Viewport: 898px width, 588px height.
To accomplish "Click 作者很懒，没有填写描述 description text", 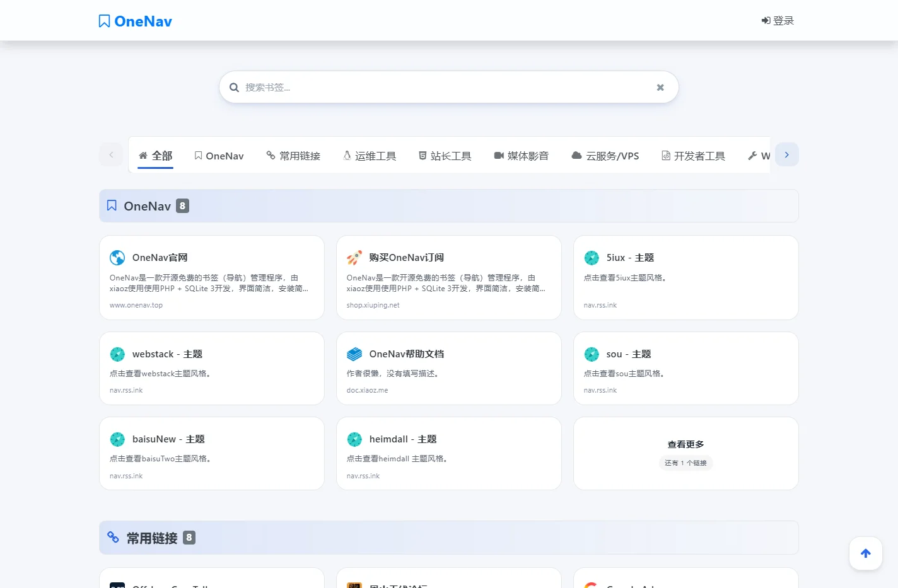I will 395,374.
